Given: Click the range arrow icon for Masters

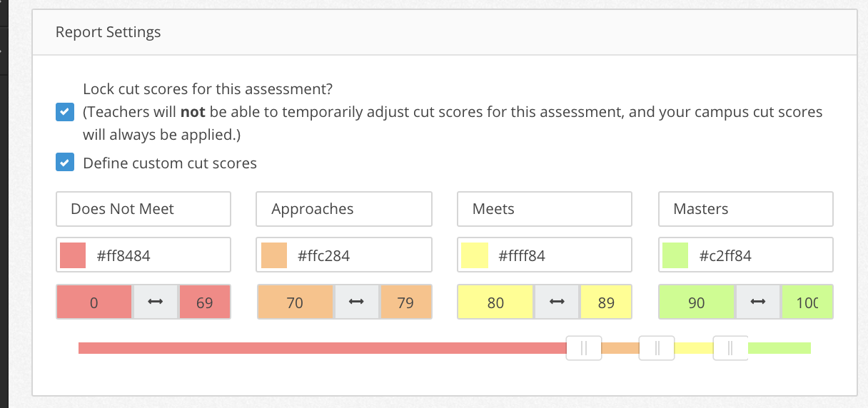Looking at the screenshot, I should (758, 302).
